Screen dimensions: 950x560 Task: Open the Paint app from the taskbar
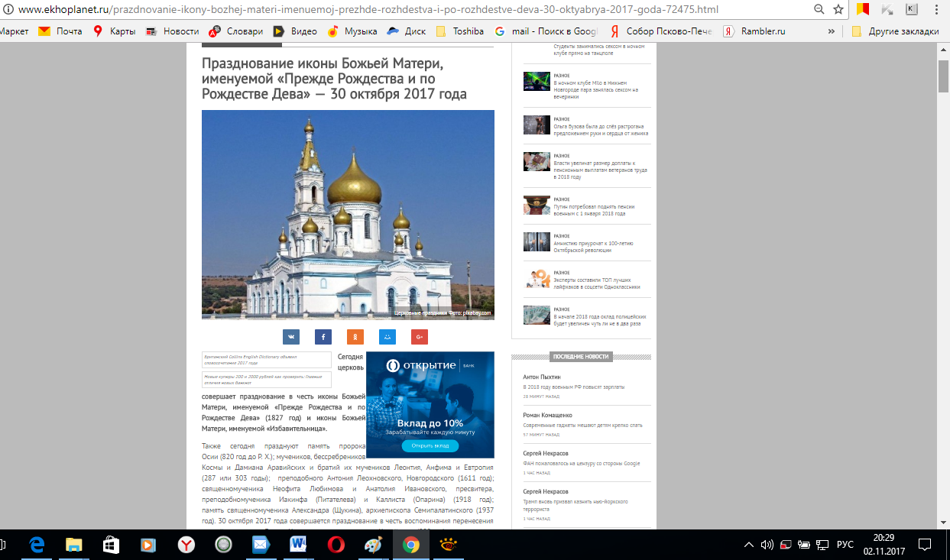373,545
